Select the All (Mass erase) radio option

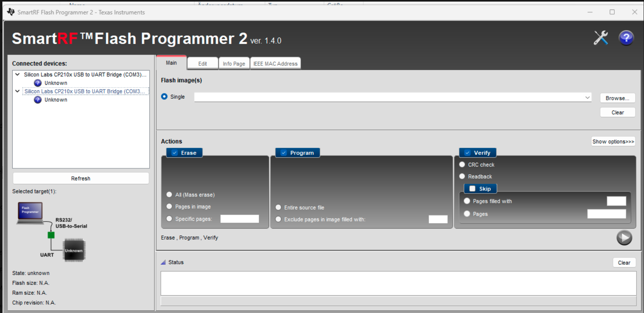(169, 195)
